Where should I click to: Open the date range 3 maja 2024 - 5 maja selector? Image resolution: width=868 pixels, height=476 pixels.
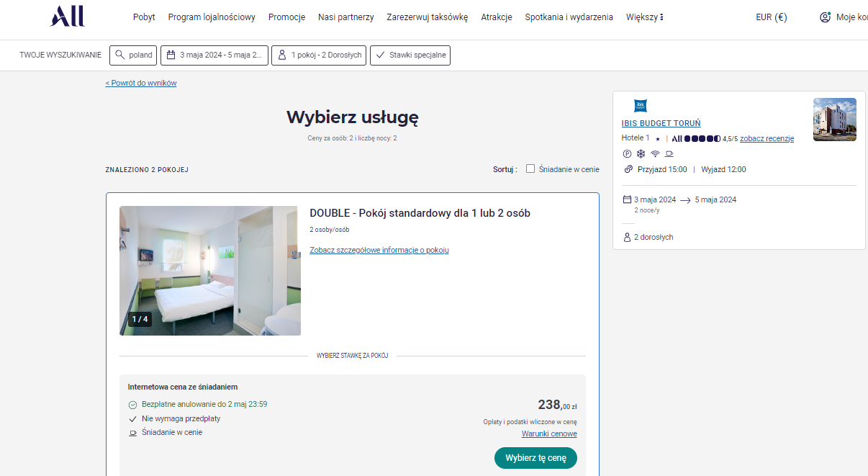point(214,55)
